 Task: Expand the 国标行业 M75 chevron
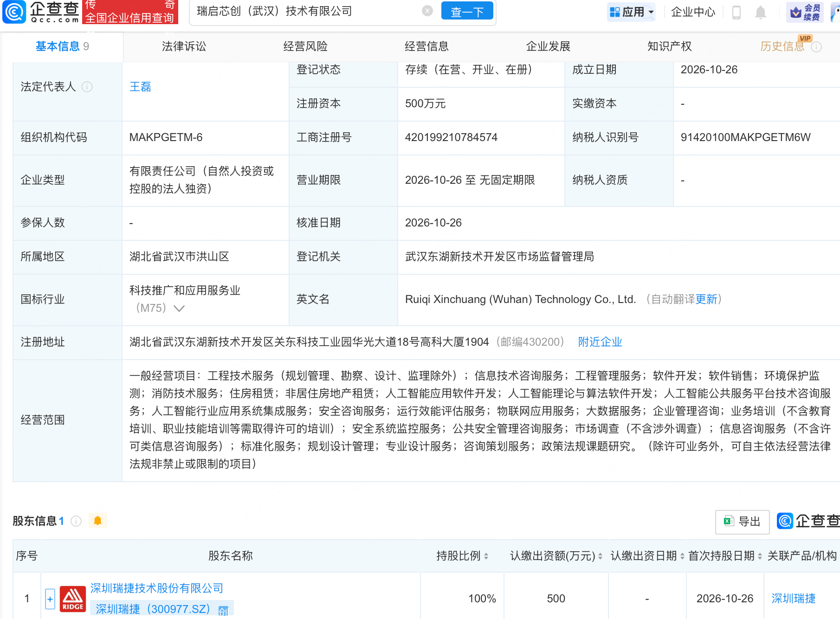(179, 308)
